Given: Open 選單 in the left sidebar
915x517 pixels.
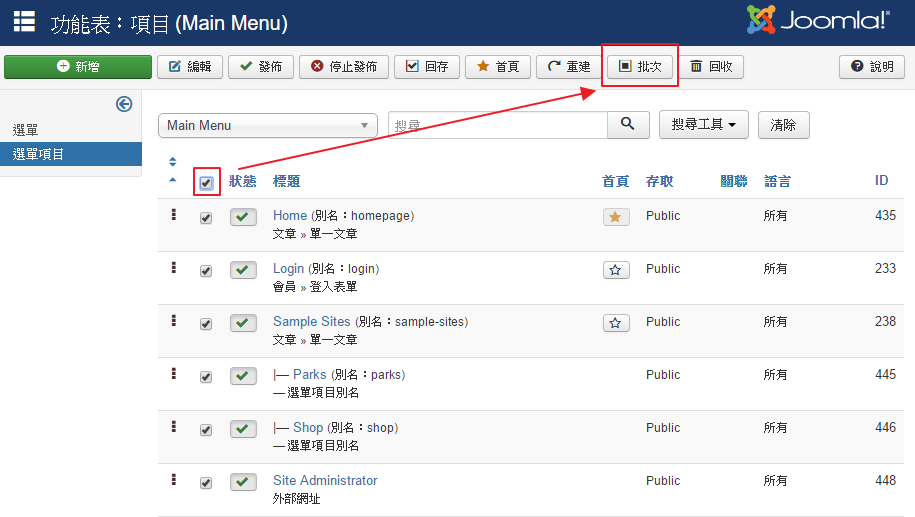Looking at the screenshot, I should pos(26,130).
